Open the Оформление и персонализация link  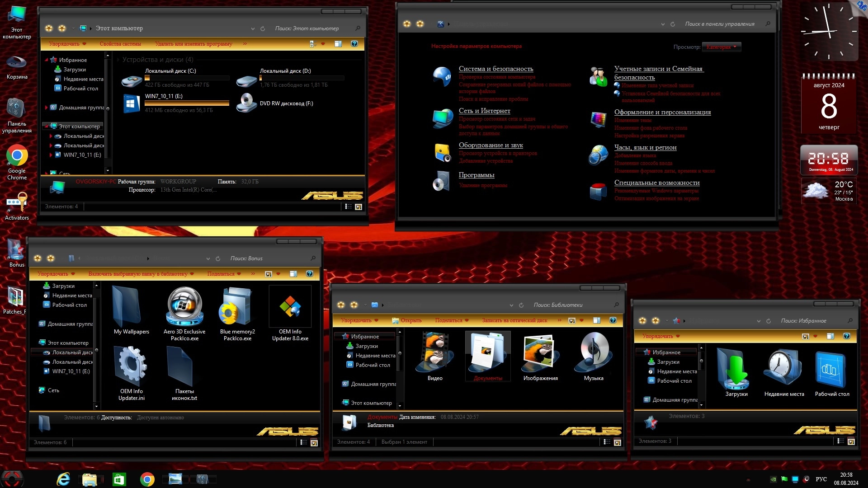pos(662,112)
